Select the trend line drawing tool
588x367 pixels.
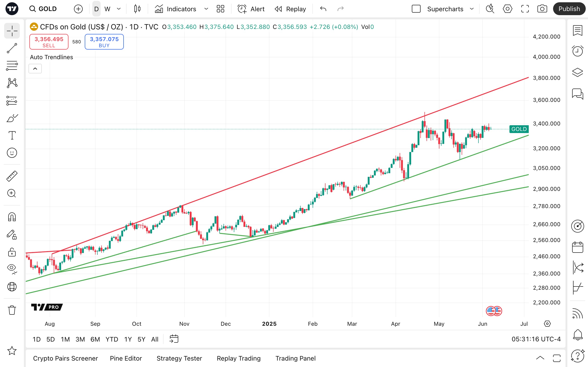click(x=12, y=48)
